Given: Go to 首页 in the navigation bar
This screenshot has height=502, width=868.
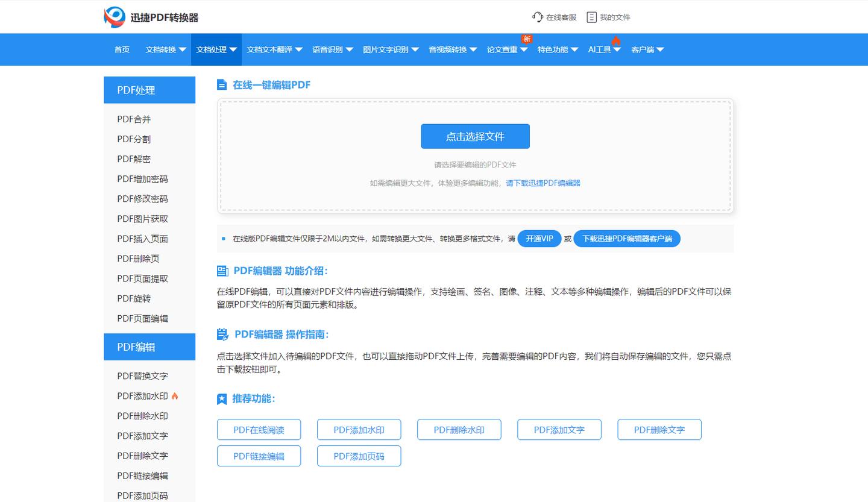Looking at the screenshot, I should (122, 49).
